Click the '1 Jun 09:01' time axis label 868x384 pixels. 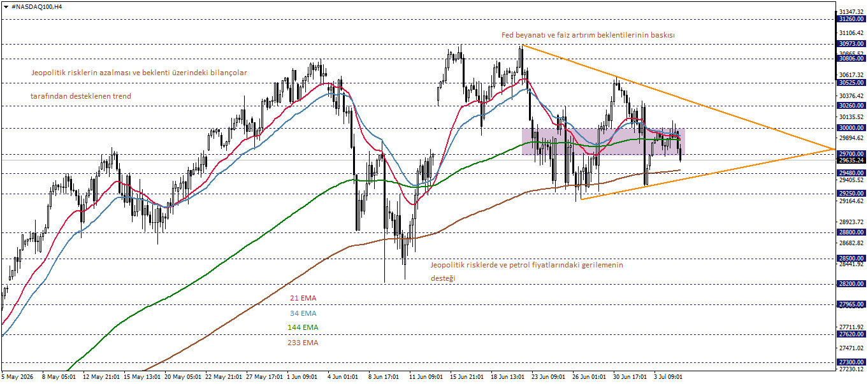pyautogui.click(x=303, y=376)
